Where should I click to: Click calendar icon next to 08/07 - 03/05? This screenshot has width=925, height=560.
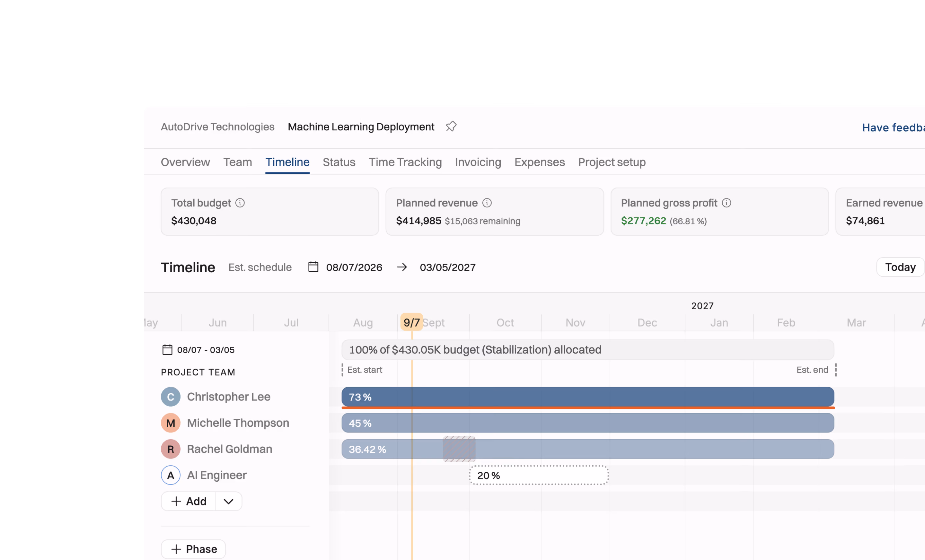tap(167, 350)
